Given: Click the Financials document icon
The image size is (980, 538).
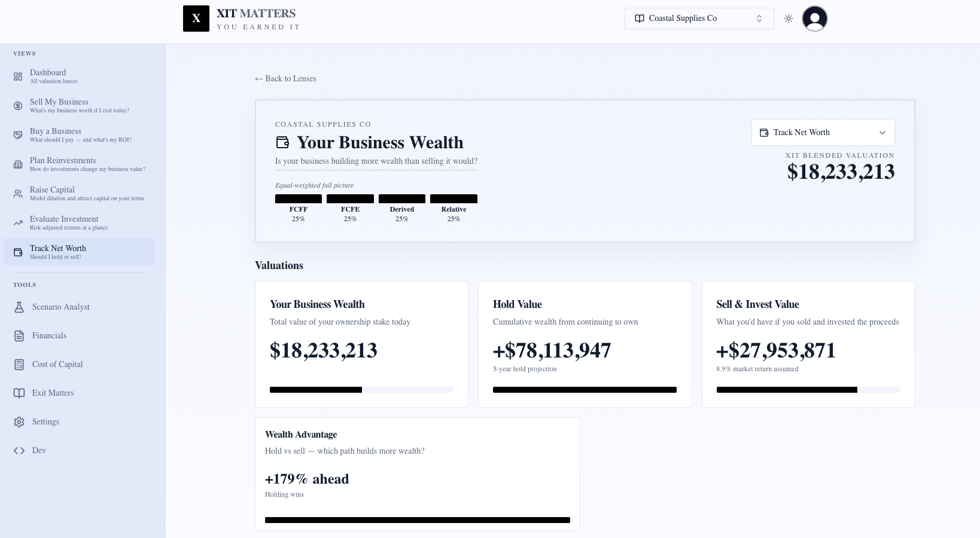Looking at the screenshot, I should coord(19,335).
